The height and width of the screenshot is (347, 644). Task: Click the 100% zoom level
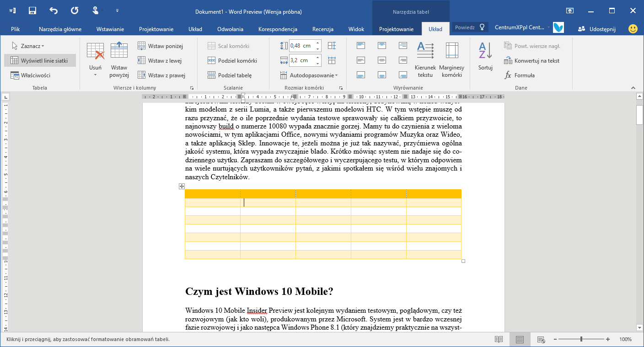pyautogui.click(x=625, y=339)
